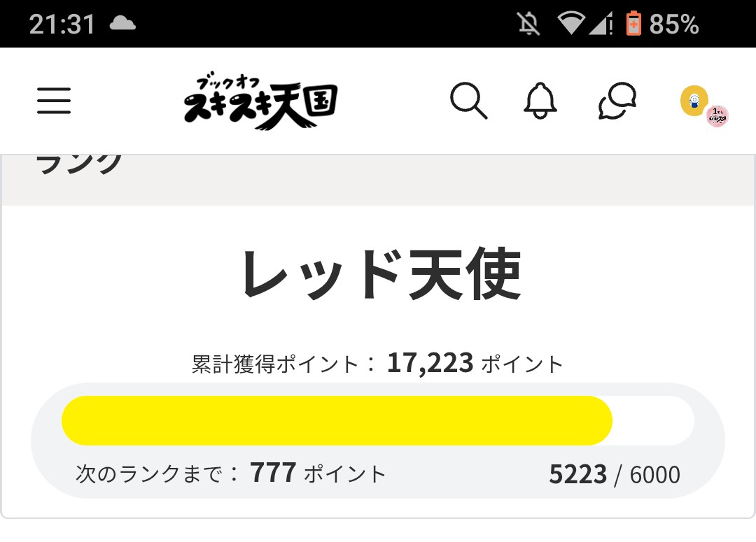The height and width of the screenshot is (542, 756).
Task: Tap the cloud icon in the status bar
Action: [122, 24]
